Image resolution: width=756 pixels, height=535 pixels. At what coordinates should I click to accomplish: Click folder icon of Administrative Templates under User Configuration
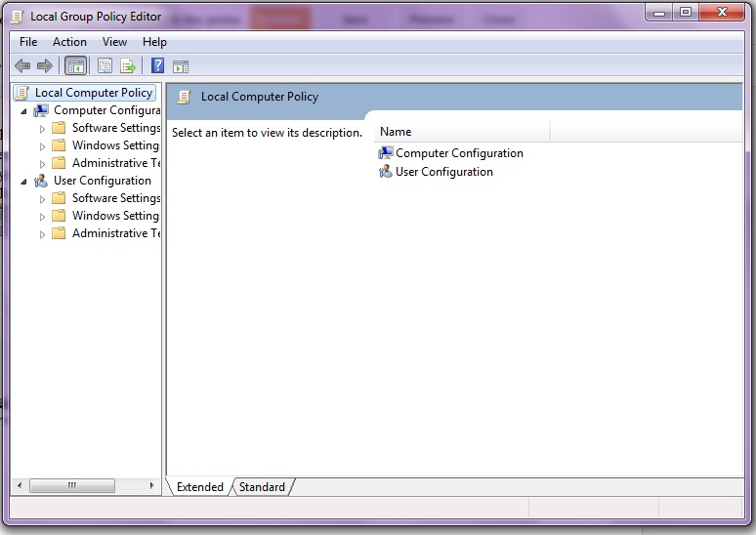[59, 233]
